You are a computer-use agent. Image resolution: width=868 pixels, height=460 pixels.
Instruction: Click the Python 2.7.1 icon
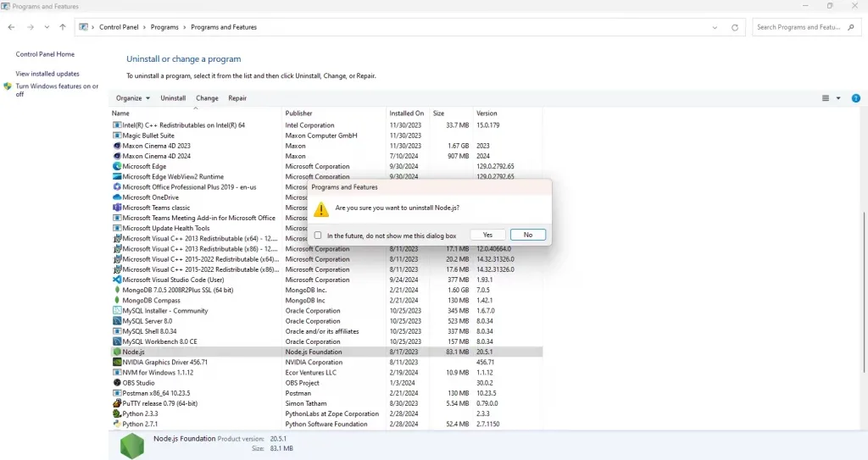(x=117, y=424)
